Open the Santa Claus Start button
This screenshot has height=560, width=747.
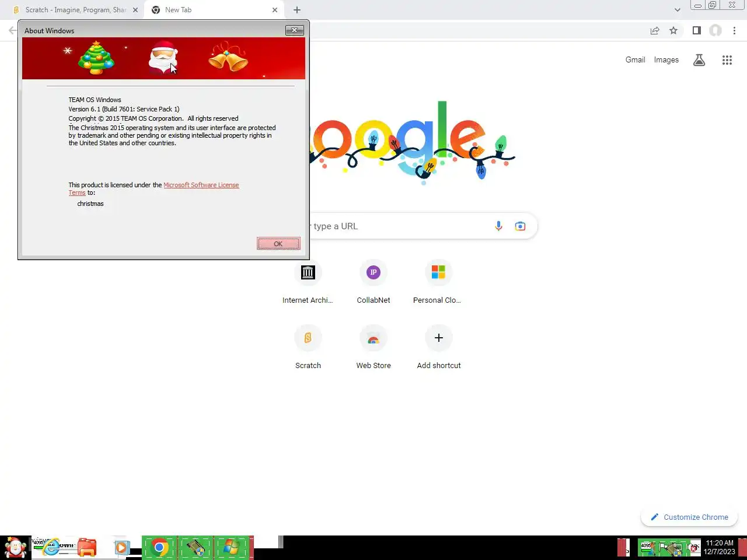coord(15,548)
